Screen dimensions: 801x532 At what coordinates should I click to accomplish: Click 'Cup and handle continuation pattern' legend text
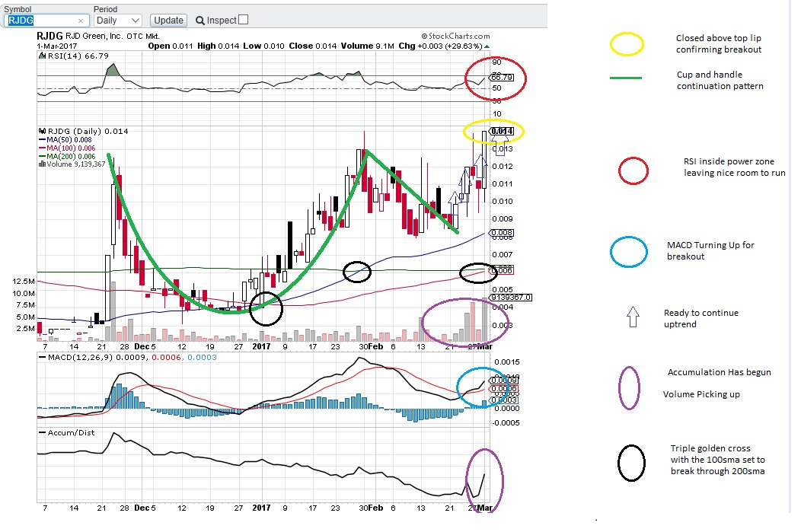point(720,80)
